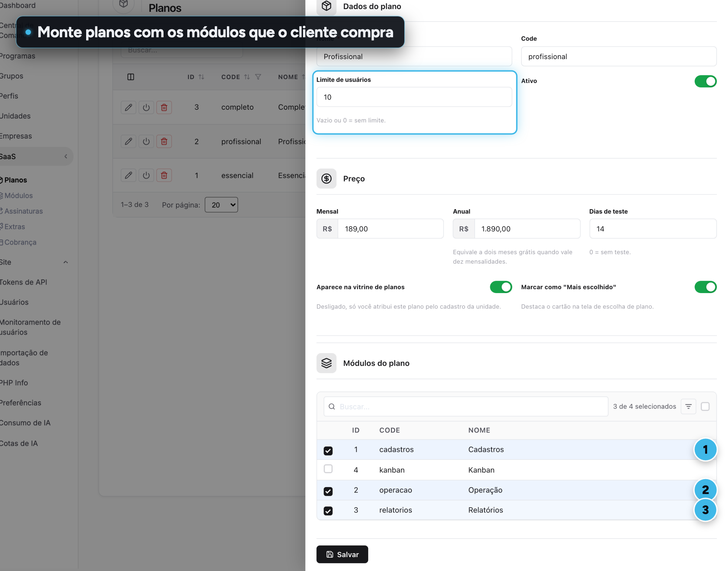Open the Por página dropdown

[x=221, y=205]
